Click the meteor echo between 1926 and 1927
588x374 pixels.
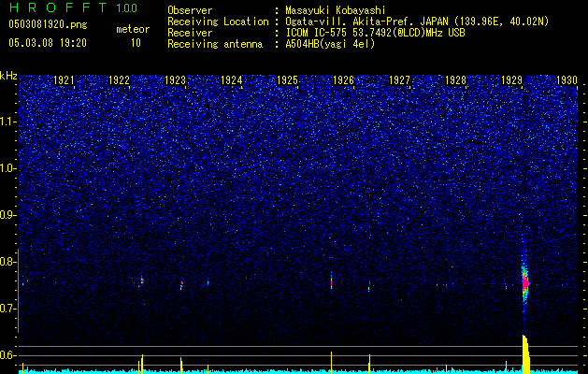[x=369, y=285]
